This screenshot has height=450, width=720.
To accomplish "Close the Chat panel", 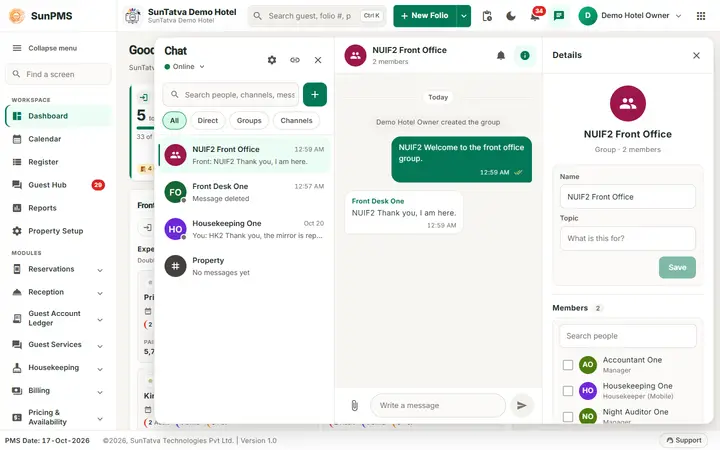I will [318, 60].
